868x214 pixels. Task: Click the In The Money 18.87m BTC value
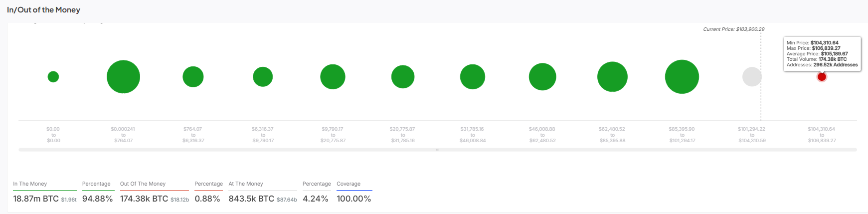tap(36, 199)
